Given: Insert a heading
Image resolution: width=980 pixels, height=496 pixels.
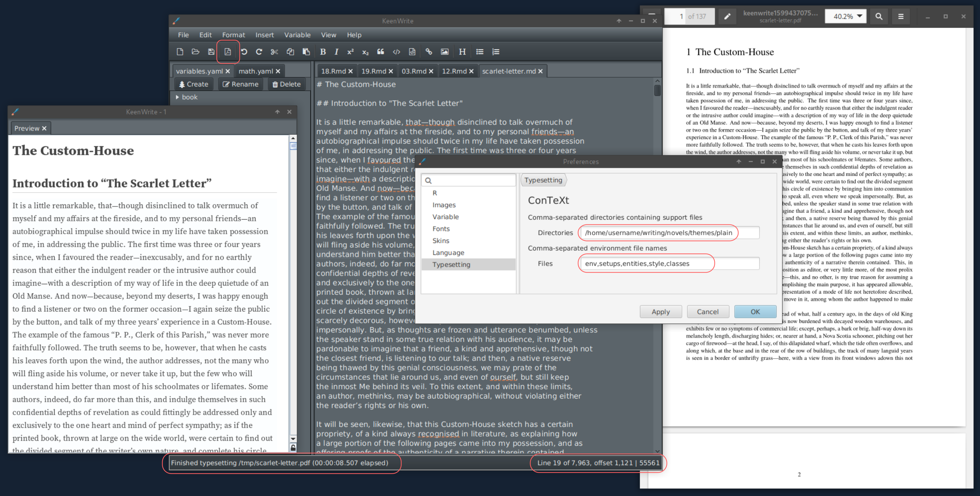Looking at the screenshot, I should pyautogui.click(x=462, y=52).
